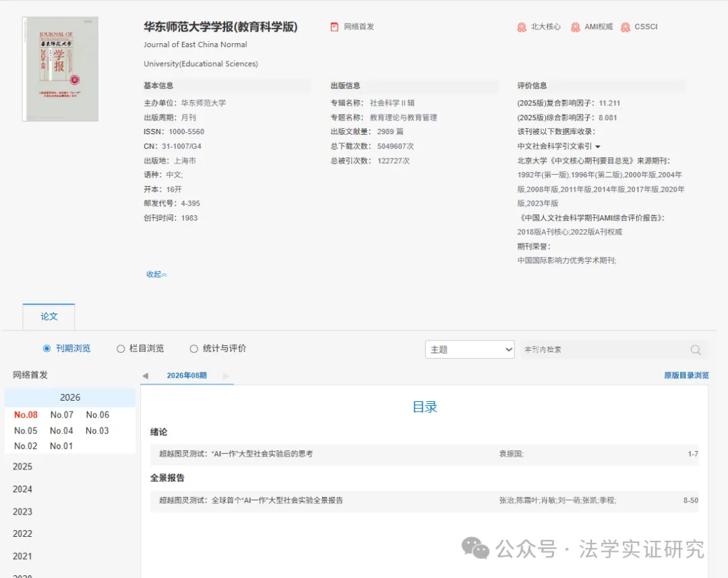728x578 pixels.
Task: Open issue No.06 of 2026
Action: [98, 415]
